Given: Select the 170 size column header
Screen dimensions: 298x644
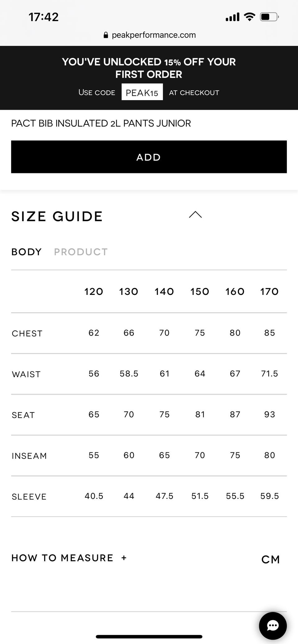Looking at the screenshot, I should (269, 291).
